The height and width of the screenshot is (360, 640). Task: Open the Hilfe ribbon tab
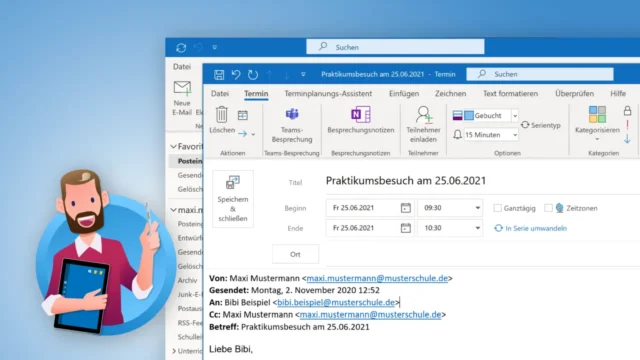pyautogui.click(x=618, y=93)
